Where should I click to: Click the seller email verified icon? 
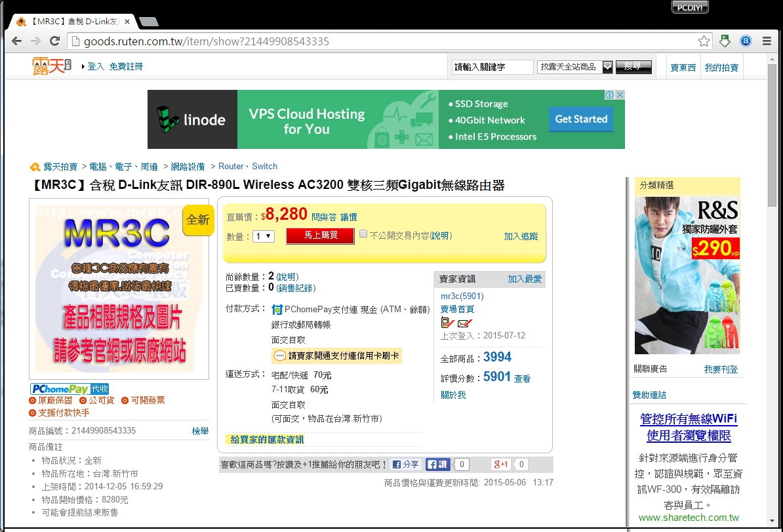click(464, 323)
